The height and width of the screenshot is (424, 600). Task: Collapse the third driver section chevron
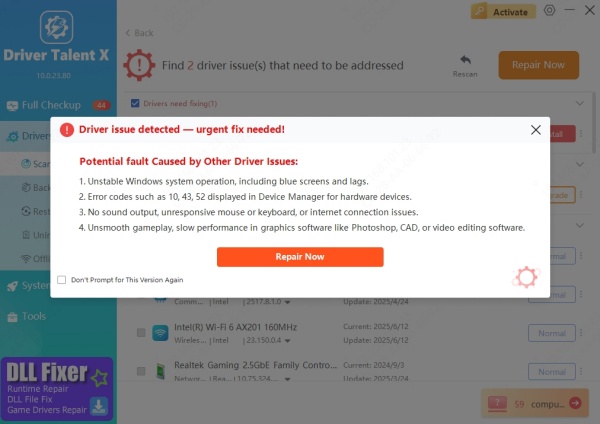click(580, 225)
